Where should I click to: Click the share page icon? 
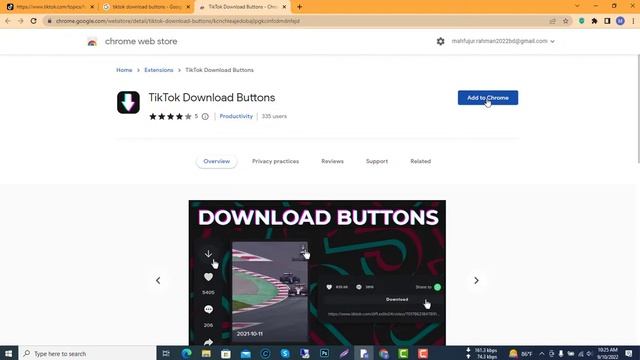coord(552,21)
